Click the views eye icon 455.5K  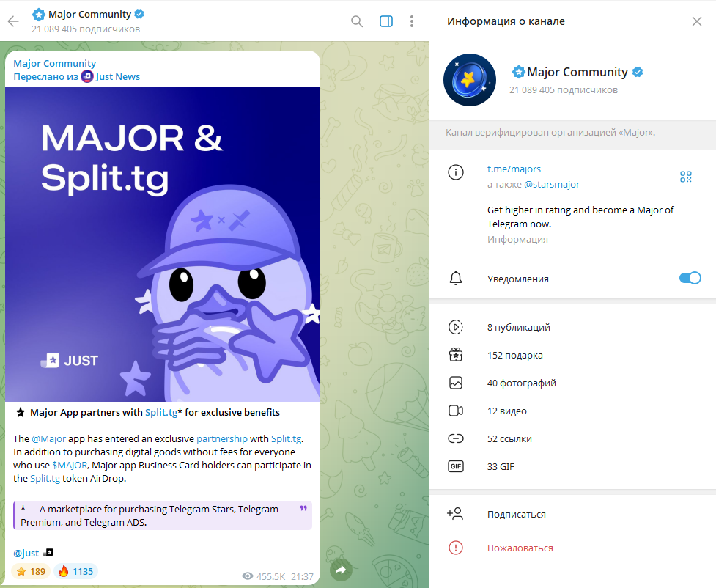pos(248,576)
